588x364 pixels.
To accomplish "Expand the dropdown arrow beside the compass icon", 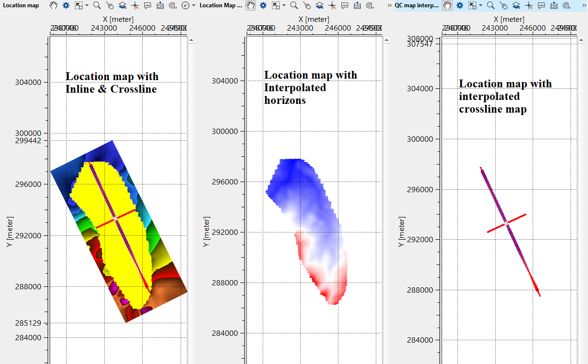I will pyautogui.click(x=194, y=5).
